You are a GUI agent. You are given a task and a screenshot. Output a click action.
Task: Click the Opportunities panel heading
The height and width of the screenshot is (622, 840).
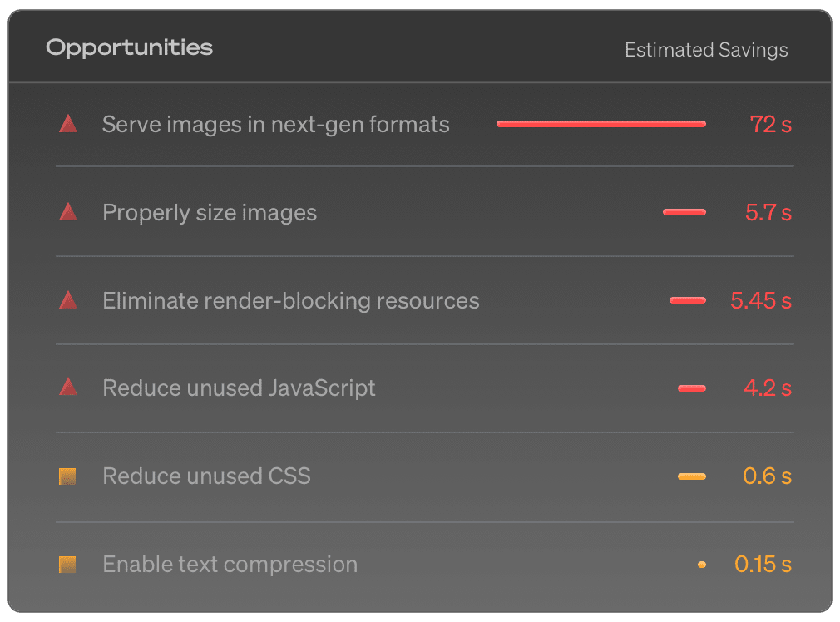129,47
